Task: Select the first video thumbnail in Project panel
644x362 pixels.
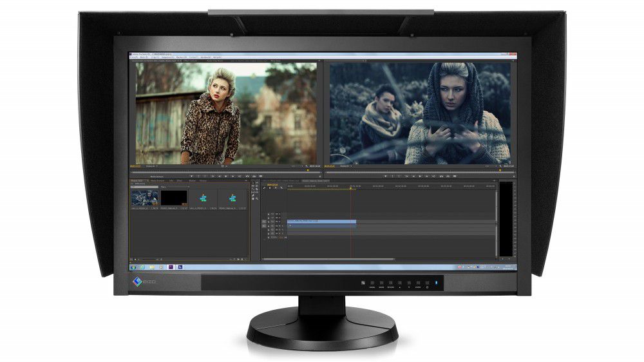Action: coord(145,198)
